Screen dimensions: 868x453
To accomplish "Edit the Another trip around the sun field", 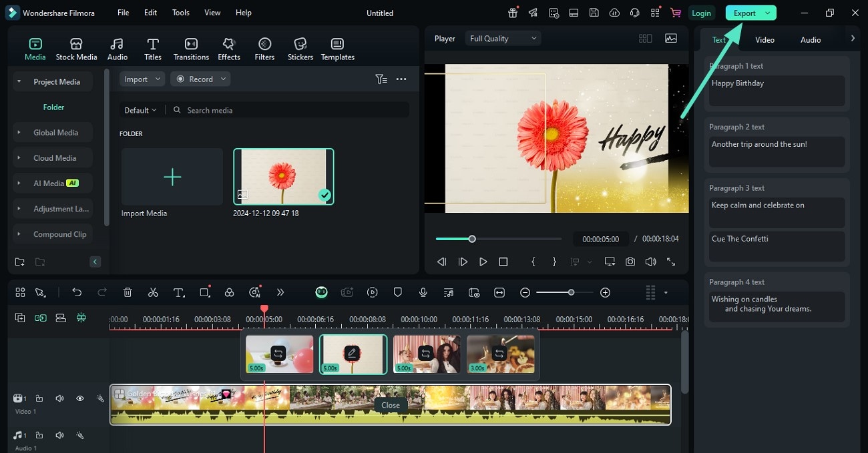I will pos(777,151).
